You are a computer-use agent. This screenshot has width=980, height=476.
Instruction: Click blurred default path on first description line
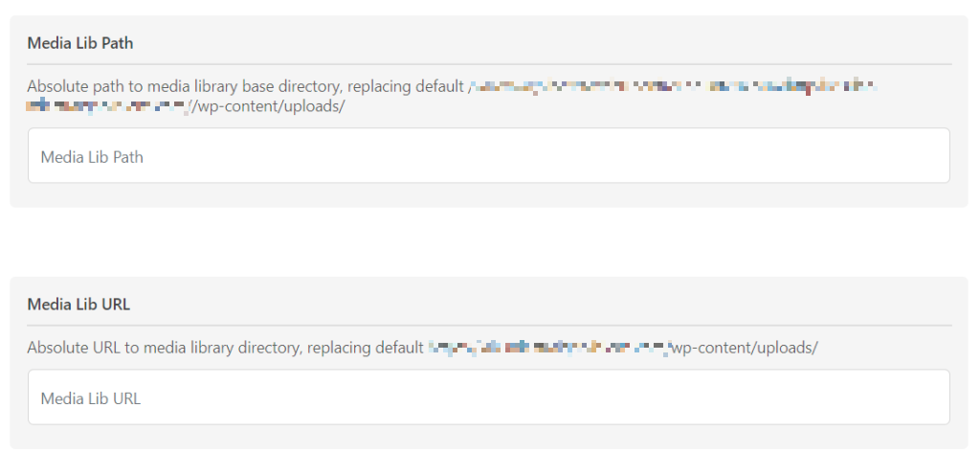(x=672, y=86)
